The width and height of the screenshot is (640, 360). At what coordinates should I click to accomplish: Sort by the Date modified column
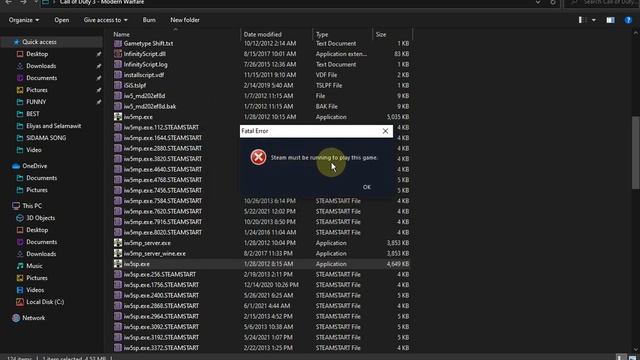[x=262, y=35]
